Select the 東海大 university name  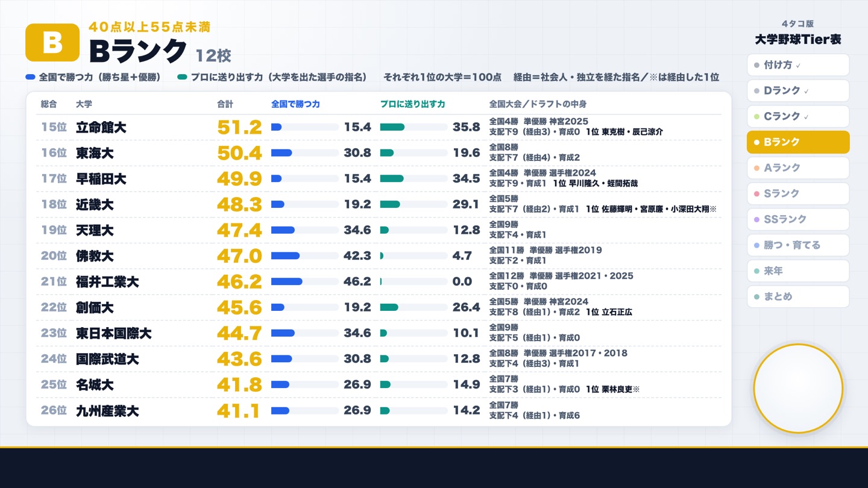95,154
